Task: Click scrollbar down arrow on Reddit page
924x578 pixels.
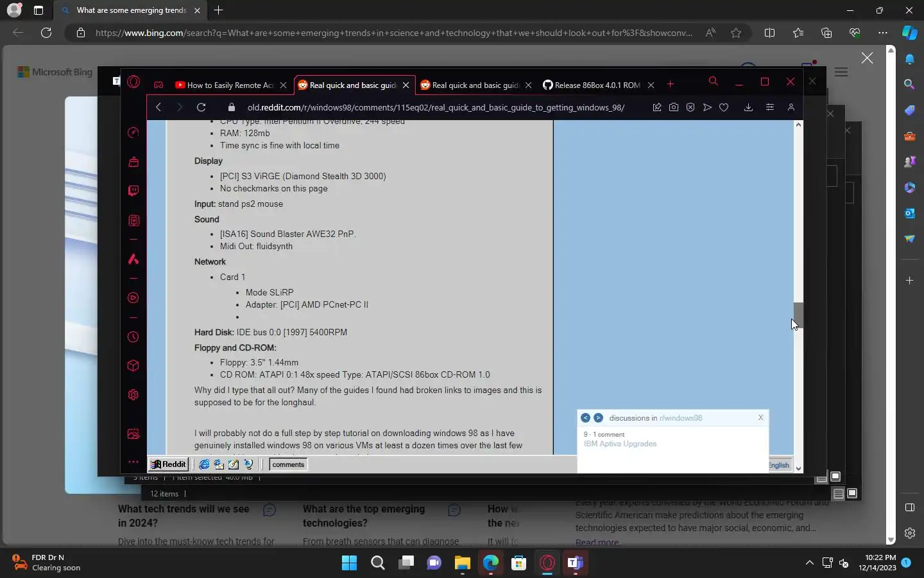Action: coord(798,468)
